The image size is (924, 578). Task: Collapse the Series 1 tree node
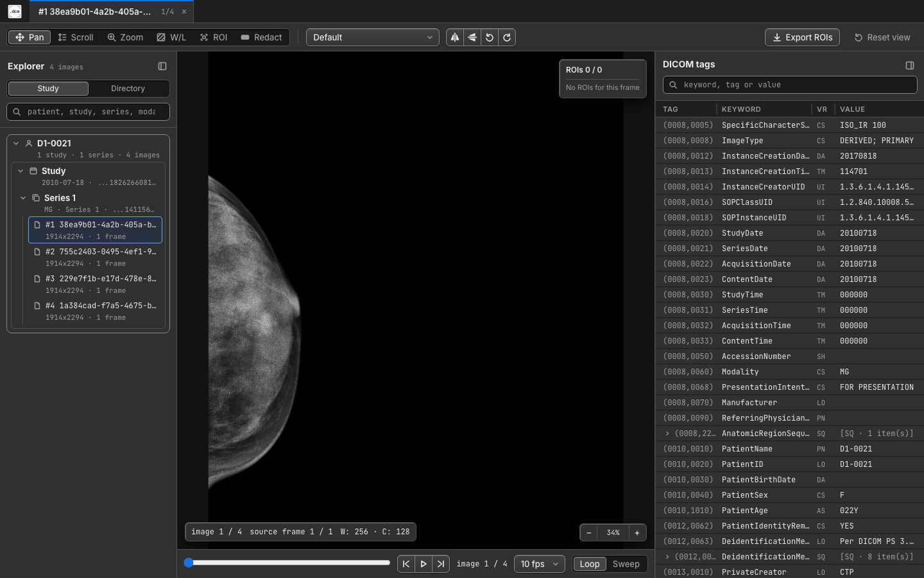[23, 198]
